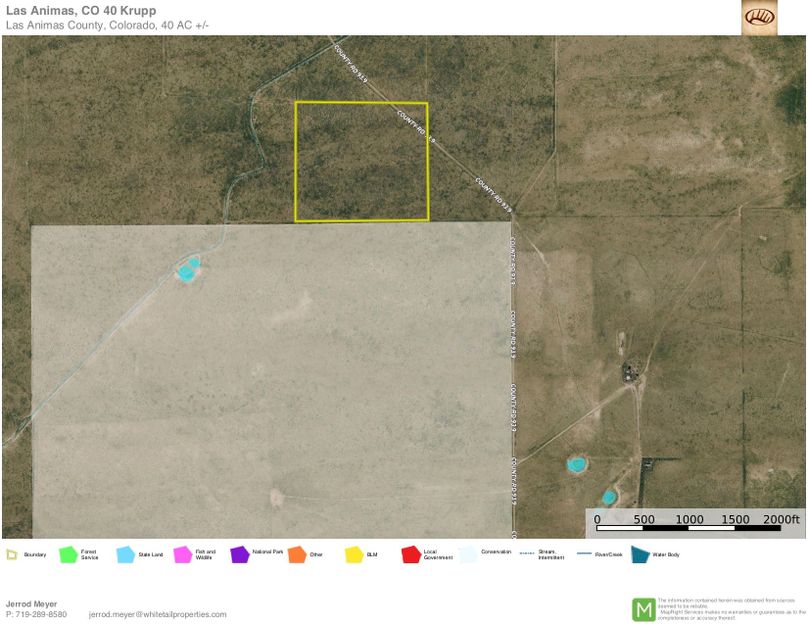
Task: Click the Stream Intermittent legend symbol
Action: point(525,553)
